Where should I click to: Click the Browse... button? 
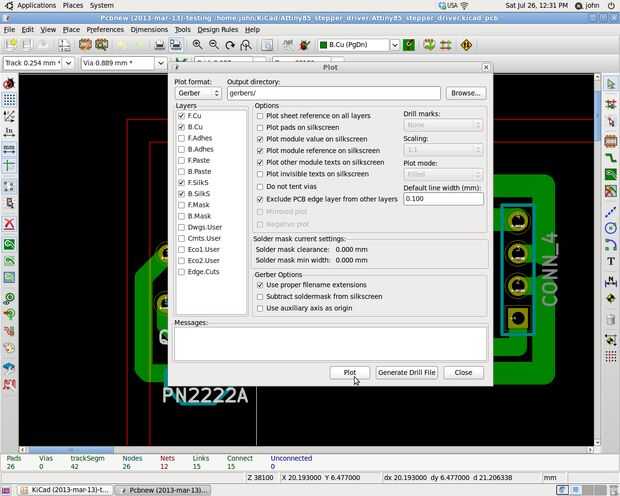tap(466, 93)
